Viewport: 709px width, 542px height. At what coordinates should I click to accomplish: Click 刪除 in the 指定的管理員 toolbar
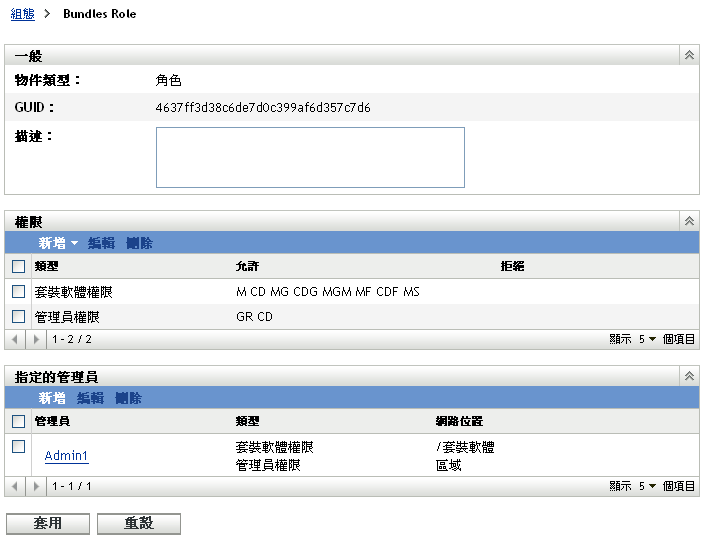[x=128, y=398]
